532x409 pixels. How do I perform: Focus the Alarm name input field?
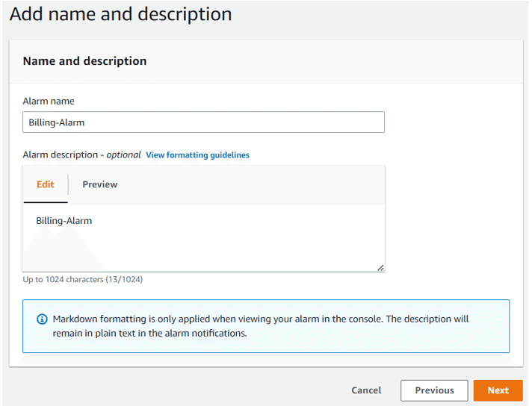[203, 122]
